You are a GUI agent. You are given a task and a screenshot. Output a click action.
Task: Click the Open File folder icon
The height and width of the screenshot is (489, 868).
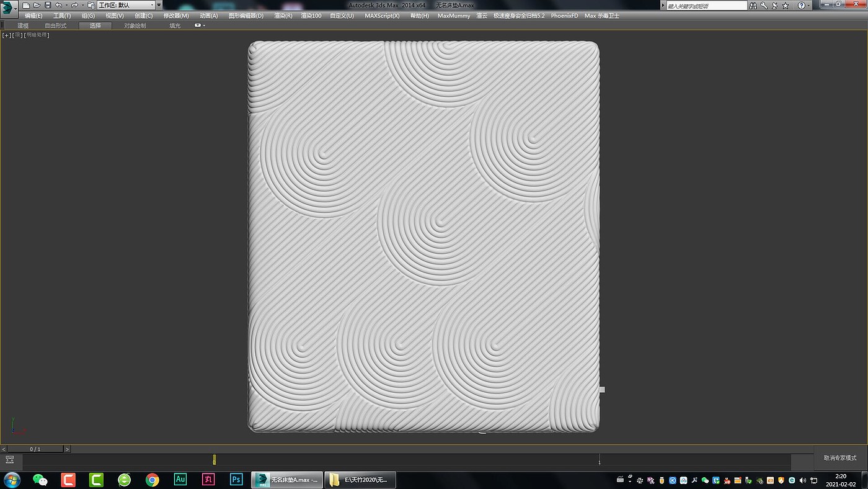click(37, 5)
